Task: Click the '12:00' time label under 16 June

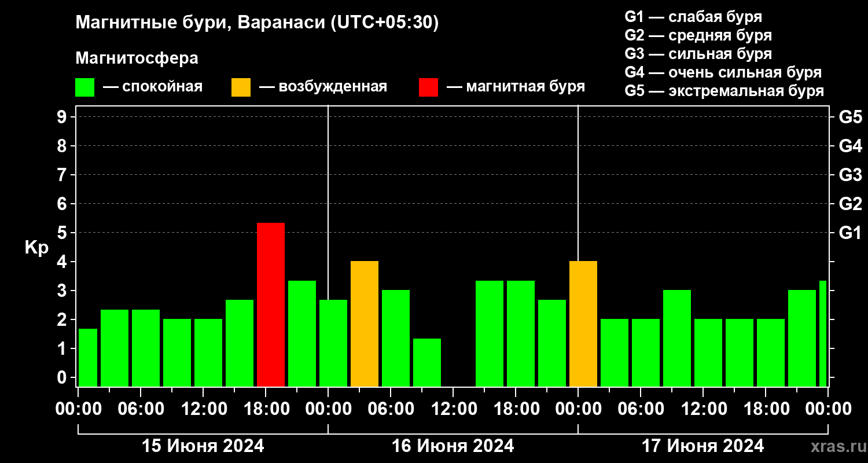Action: coord(453,409)
